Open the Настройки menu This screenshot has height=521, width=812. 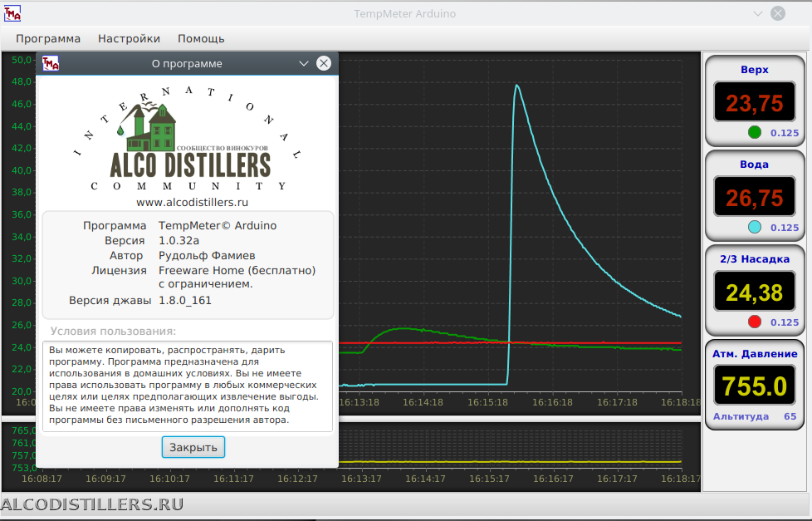129,39
